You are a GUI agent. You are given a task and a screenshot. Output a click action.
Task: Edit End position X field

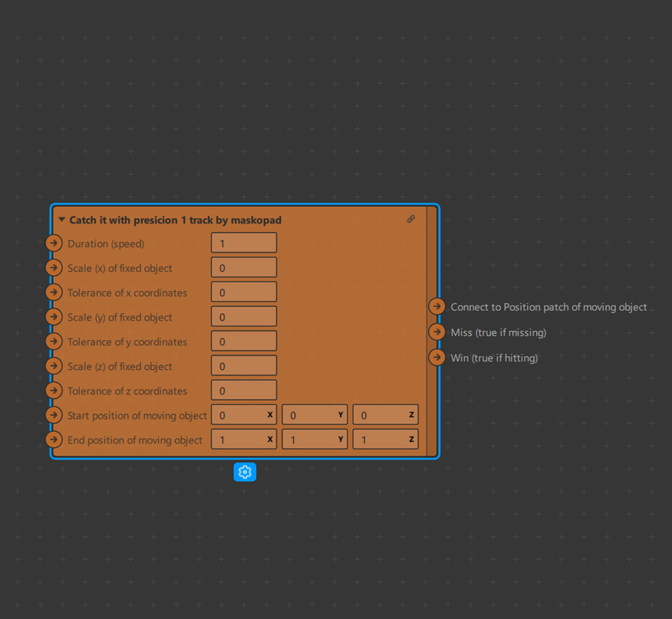coord(244,439)
